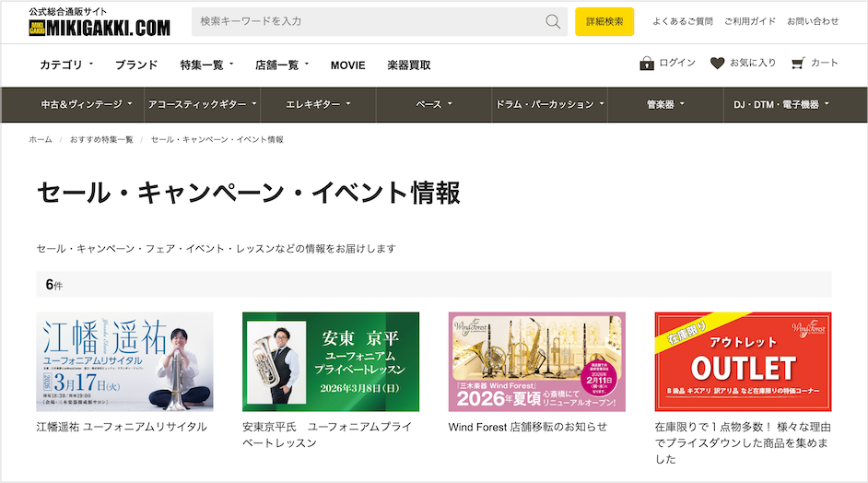Click the 楽器買取 navigation link
The width and height of the screenshot is (868, 483).
[408, 65]
